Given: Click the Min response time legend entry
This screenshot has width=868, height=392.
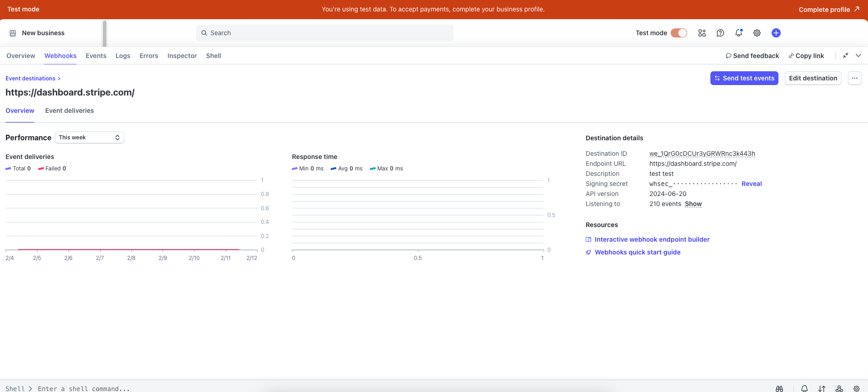Looking at the screenshot, I should click(x=307, y=169).
